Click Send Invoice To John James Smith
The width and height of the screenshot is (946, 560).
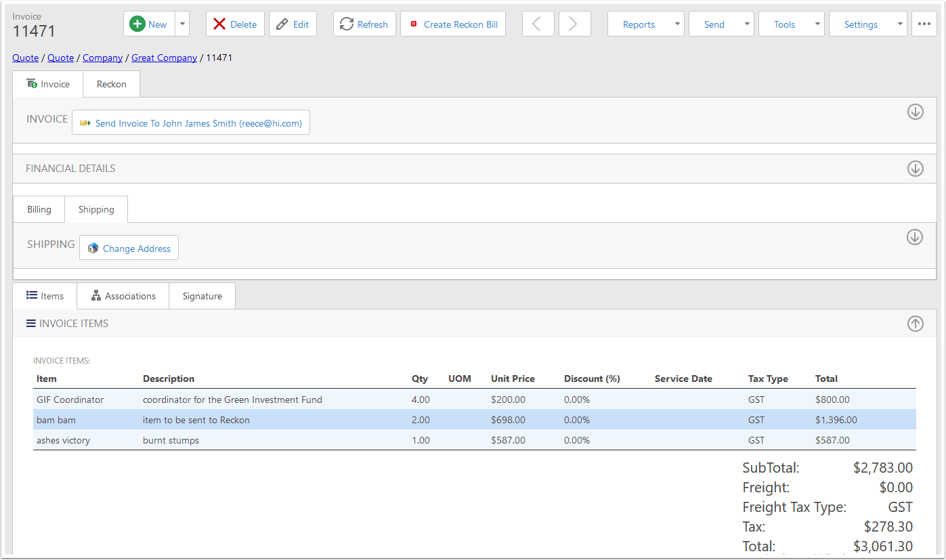pos(191,123)
